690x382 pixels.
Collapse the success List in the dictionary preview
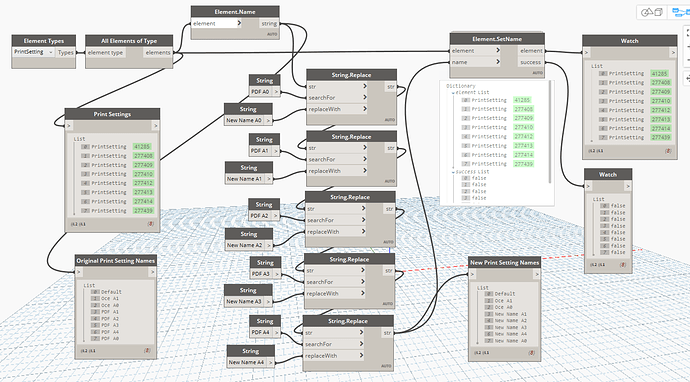click(x=453, y=172)
